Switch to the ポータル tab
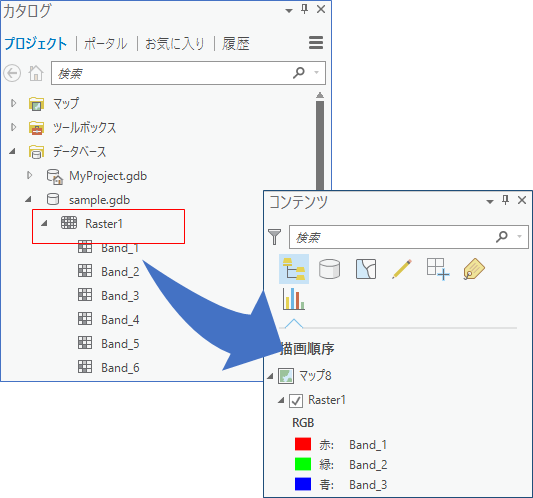 105,44
